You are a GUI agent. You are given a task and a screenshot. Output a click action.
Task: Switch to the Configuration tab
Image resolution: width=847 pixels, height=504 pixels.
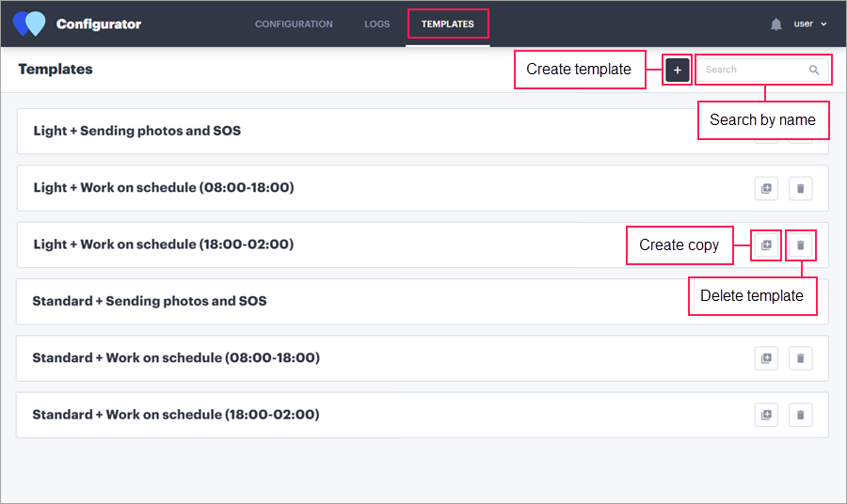tap(294, 24)
